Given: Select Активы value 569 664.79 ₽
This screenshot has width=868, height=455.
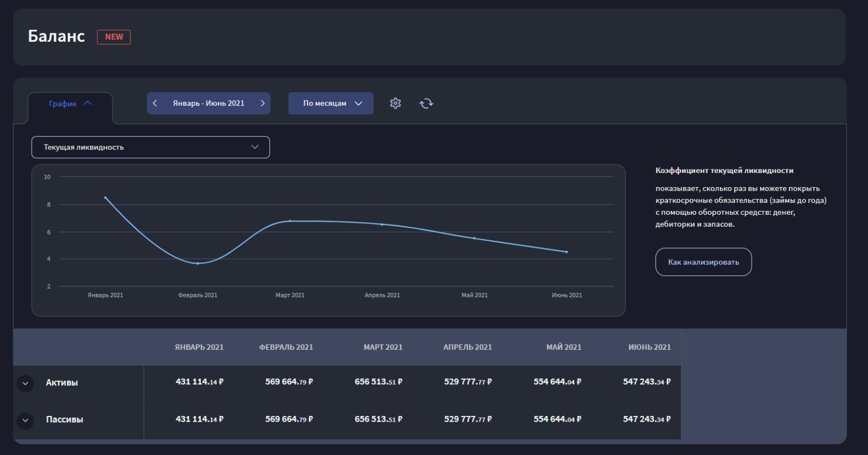Looking at the screenshot, I should pos(289,382).
